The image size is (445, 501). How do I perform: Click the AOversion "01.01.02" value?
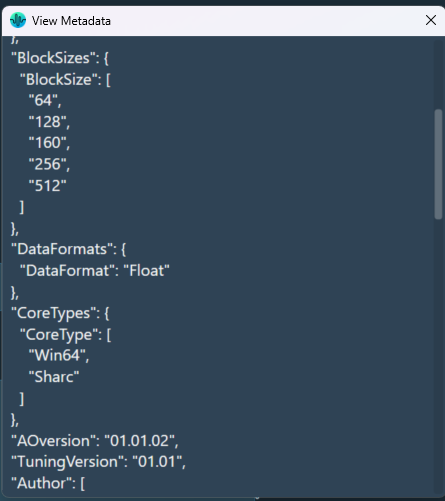tap(139, 441)
